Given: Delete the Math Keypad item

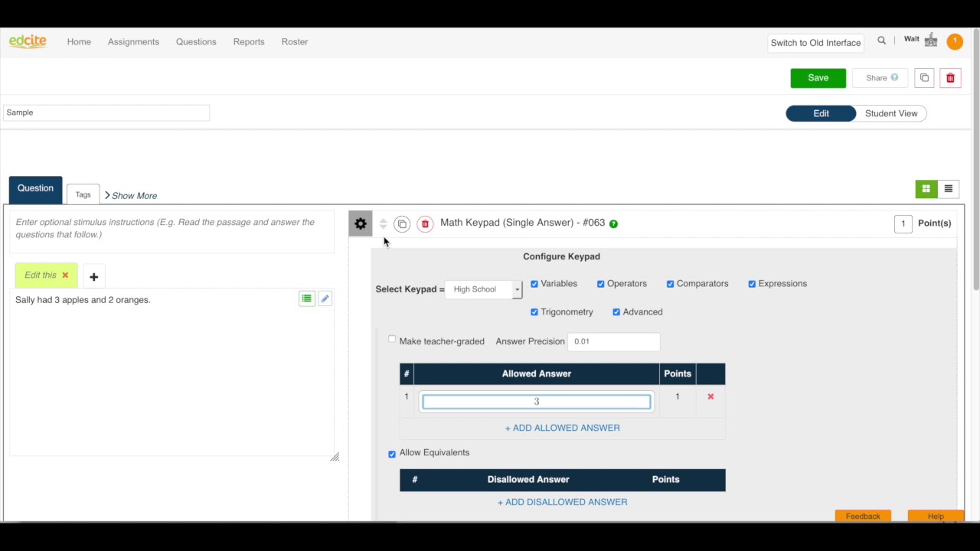Looking at the screenshot, I should [x=425, y=224].
